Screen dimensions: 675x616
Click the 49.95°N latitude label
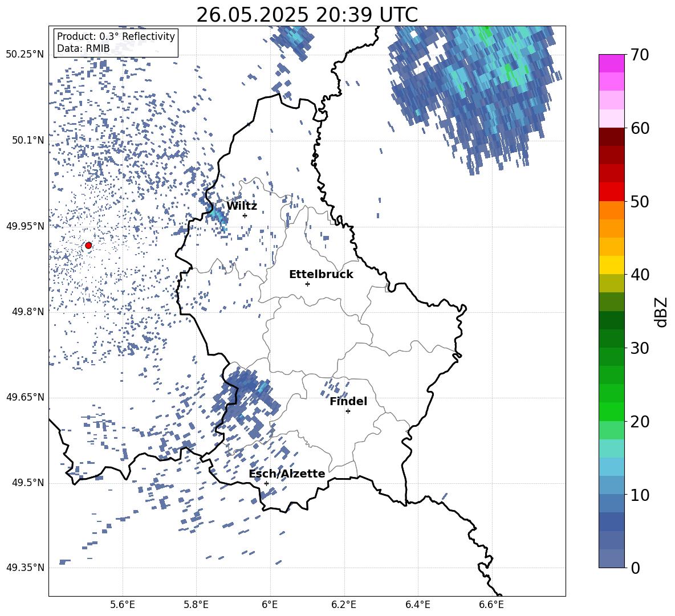click(x=25, y=226)
